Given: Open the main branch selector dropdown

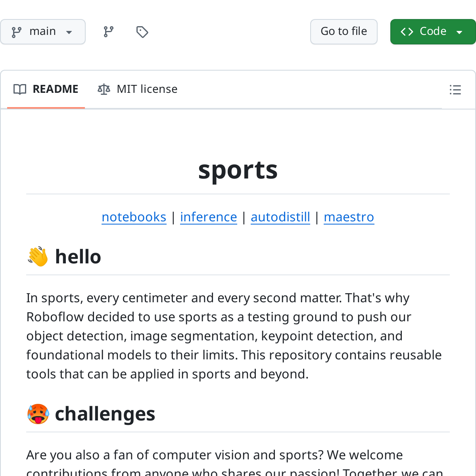Looking at the screenshot, I should [x=43, y=31].
